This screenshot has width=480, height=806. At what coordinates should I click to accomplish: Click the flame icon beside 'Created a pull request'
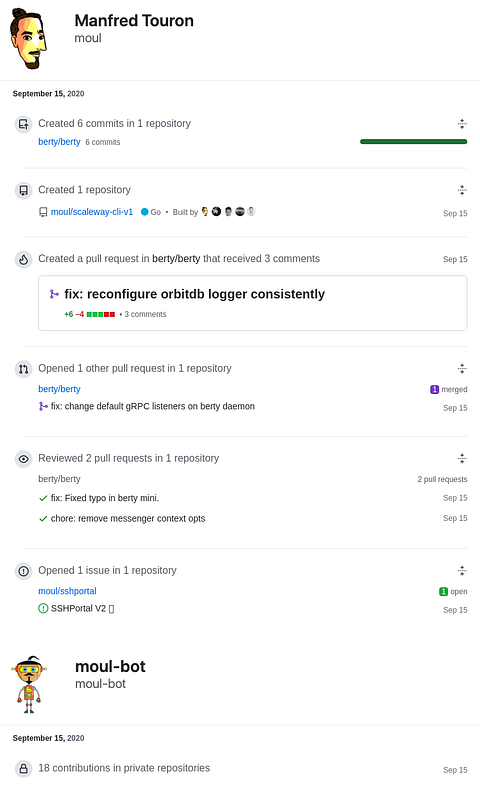tap(23, 260)
